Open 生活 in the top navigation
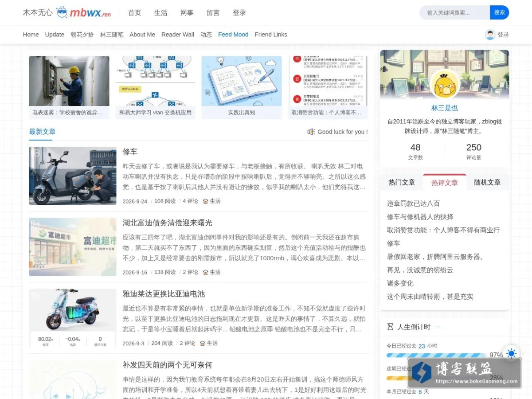 (x=160, y=13)
